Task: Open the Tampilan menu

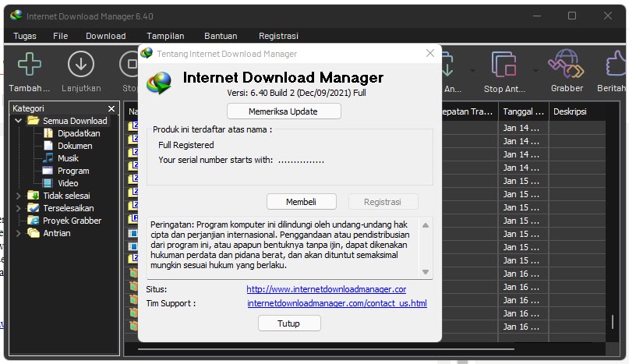Action: [x=165, y=36]
